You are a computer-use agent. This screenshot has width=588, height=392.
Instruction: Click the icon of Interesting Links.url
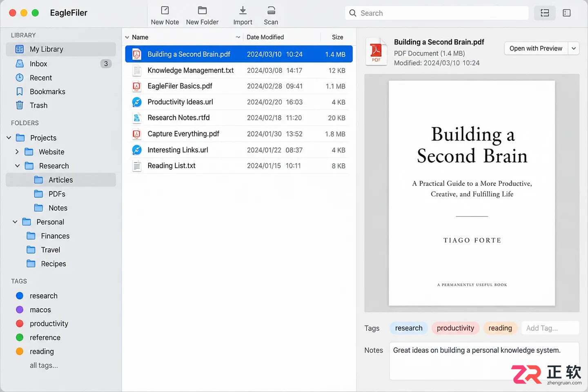pos(137,150)
